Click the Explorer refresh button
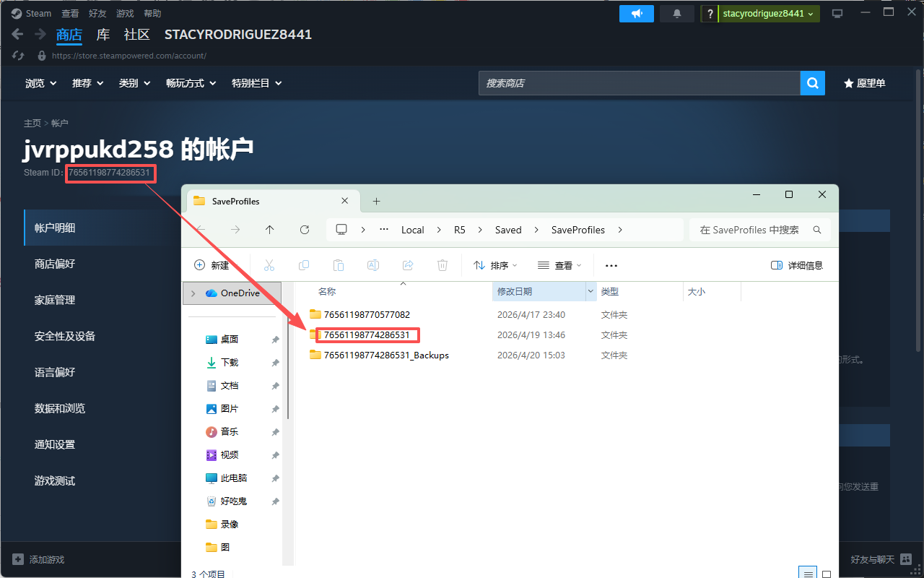Screen dimensions: 924x578 coord(305,230)
